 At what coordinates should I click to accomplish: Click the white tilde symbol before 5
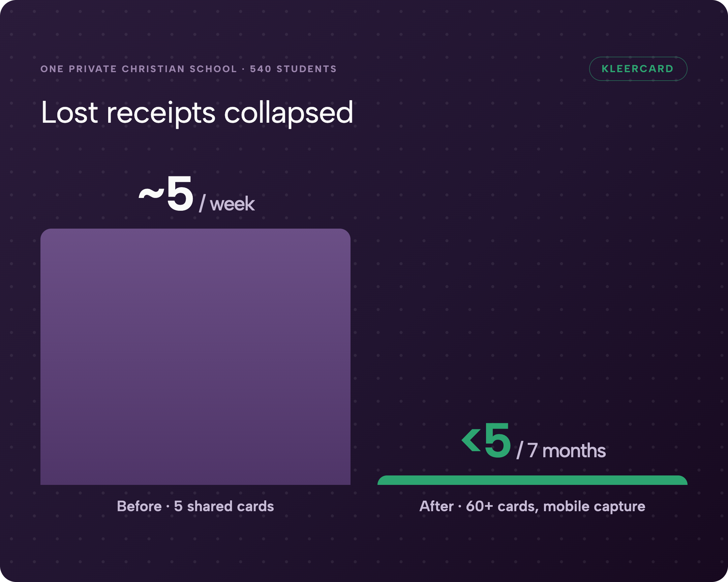coord(151,194)
